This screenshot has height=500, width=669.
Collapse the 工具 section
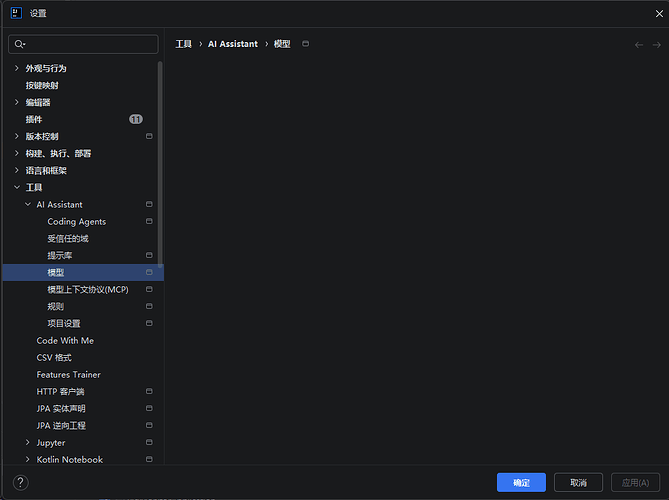pos(17,187)
